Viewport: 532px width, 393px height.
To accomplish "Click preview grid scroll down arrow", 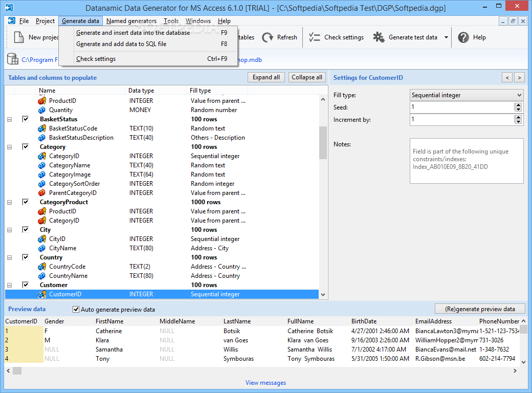I will click(523, 362).
